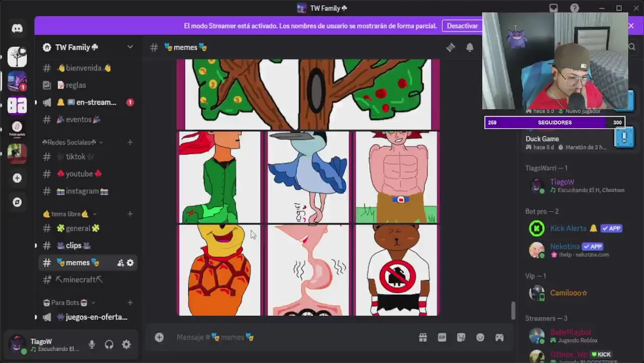Viewport: 644px width, 363px height.
Task: Open juegos-en-oferta channel
Action: click(88, 317)
